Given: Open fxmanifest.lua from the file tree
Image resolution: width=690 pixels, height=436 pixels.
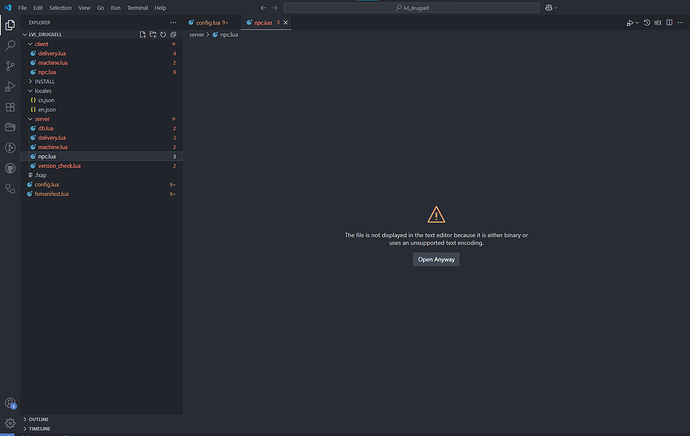Looking at the screenshot, I should point(52,194).
